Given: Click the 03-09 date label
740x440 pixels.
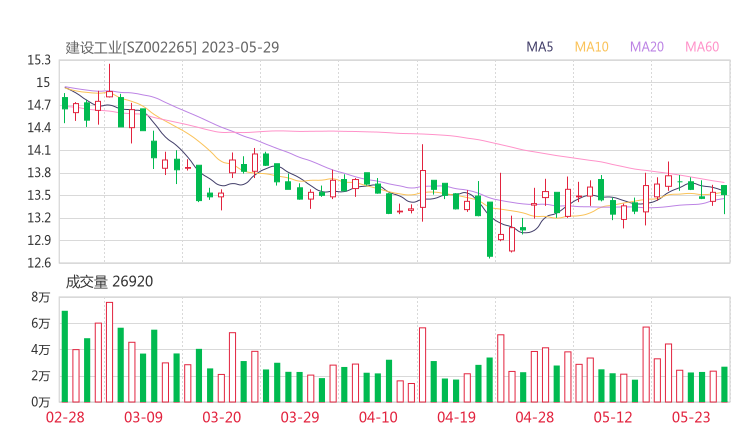Looking at the screenshot, I should point(143,417).
